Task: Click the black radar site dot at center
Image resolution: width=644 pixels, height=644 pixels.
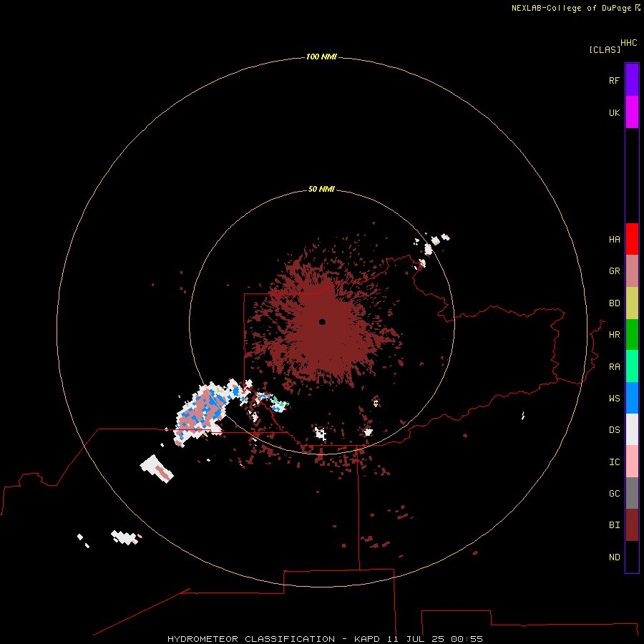Action: point(322,321)
